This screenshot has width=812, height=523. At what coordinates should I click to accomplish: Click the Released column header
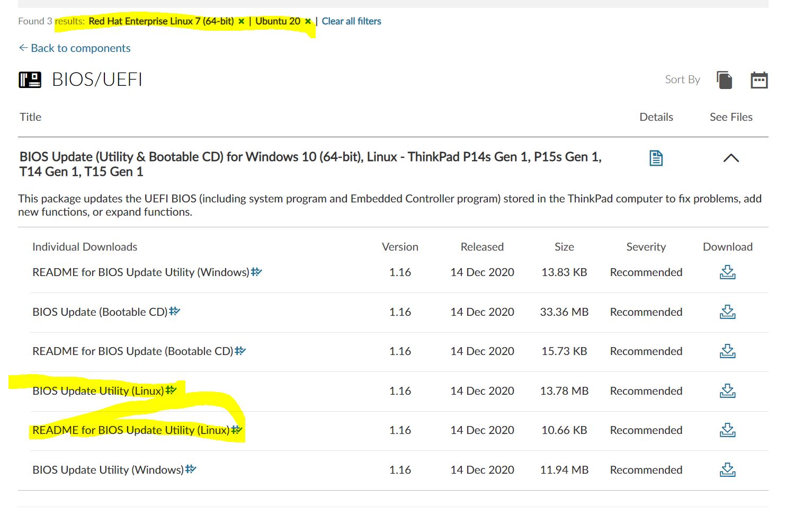click(482, 247)
